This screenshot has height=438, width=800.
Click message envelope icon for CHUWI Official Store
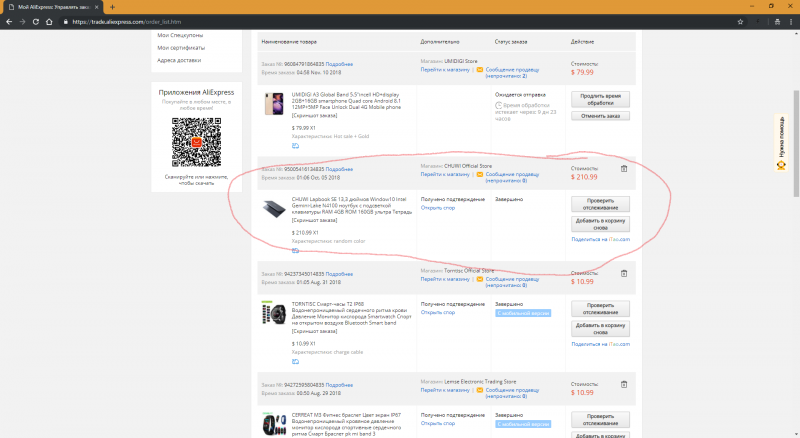[x=480, y=175]
